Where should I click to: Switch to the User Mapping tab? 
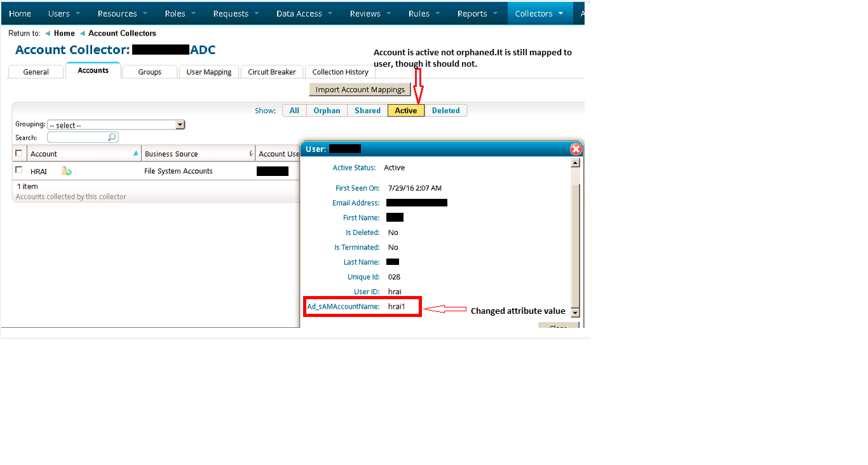point(208,72)
